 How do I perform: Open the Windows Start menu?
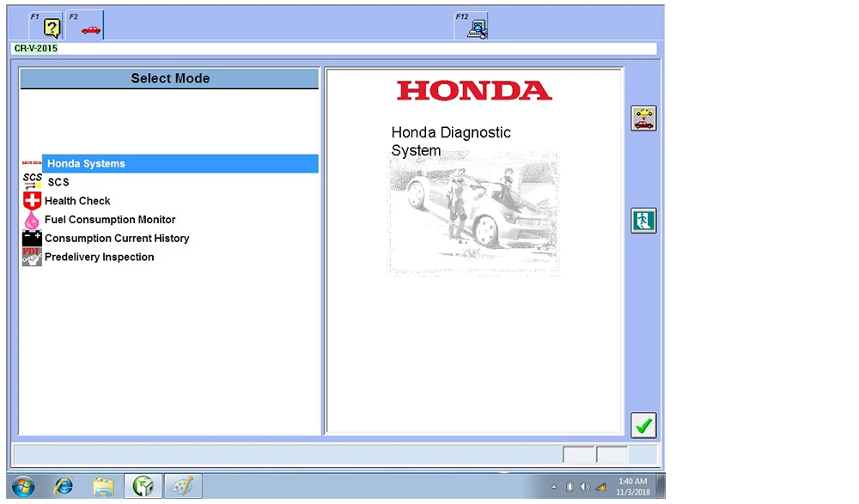point(23,486)
